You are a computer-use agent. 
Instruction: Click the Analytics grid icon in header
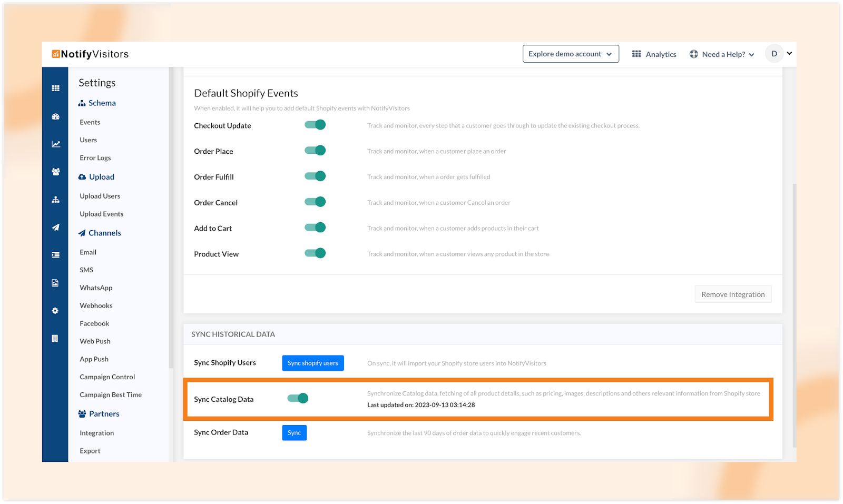[636, 54]
